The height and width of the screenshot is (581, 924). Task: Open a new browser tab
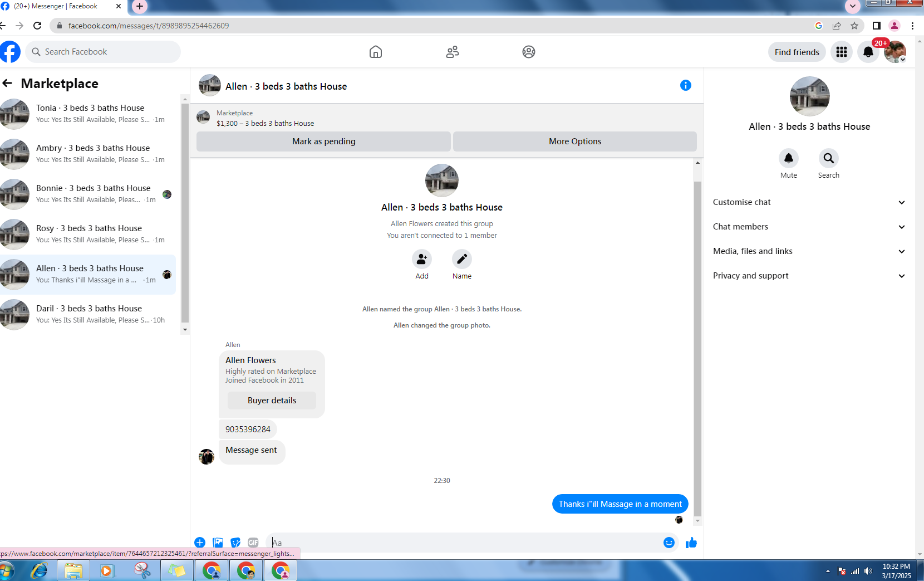(139, 6)
